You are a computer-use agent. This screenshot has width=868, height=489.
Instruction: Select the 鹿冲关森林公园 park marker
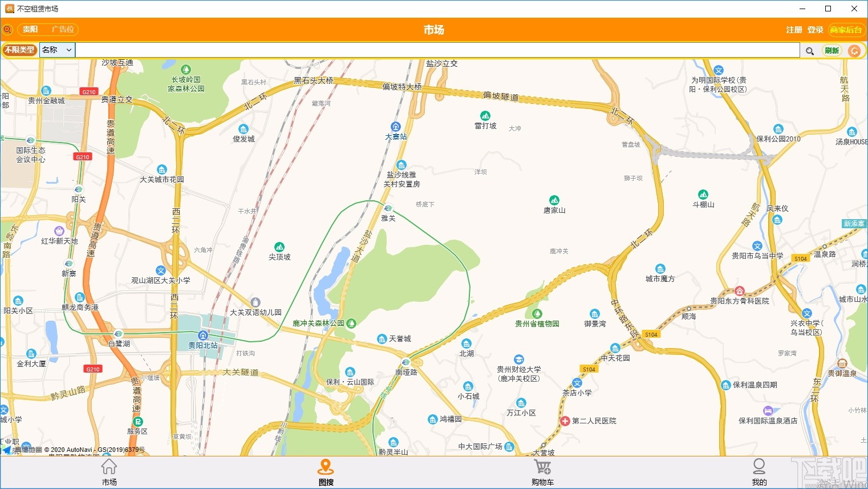[351, 323]
